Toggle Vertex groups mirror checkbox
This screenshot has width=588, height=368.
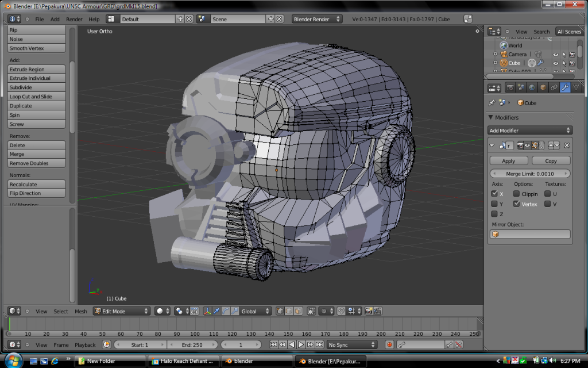(x=516, y=204)
